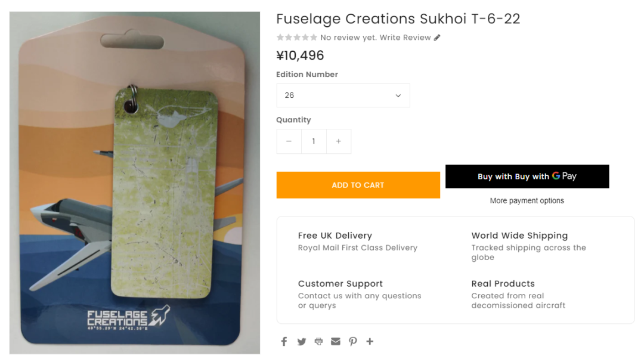644x362 pixels.
Task: Open the Sukhoi keychain product image
Action: pos(135,182)
